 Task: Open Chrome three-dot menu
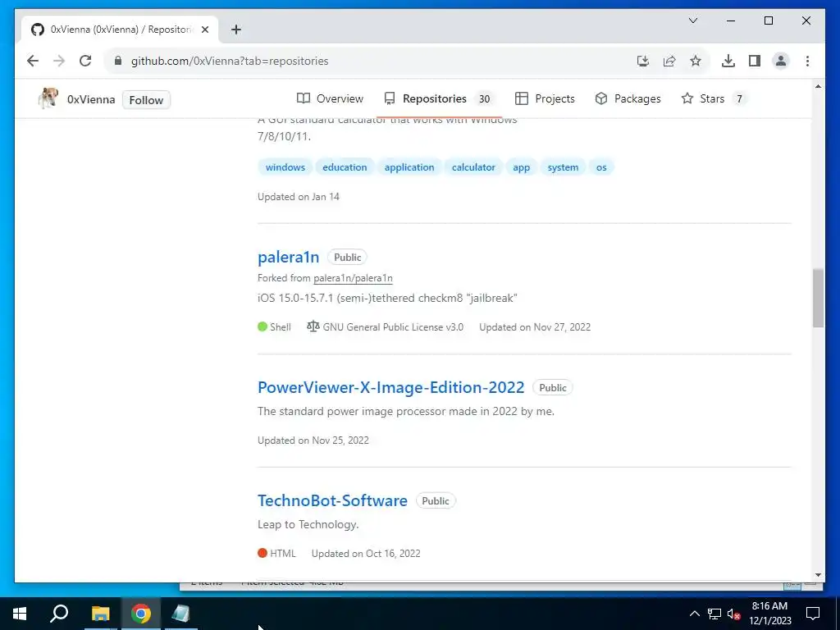tap(807, 61)
